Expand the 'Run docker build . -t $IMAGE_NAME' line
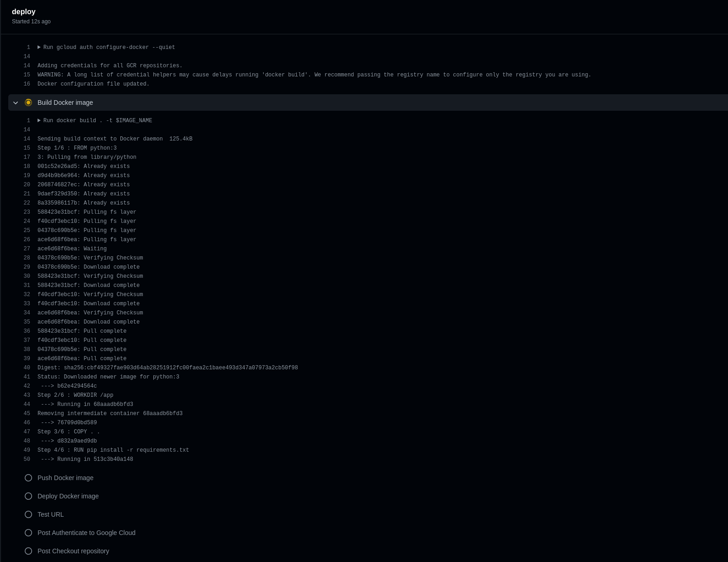The height and width of the screenshot is (562, 728). pyautogui.click(x=39, y=120)
